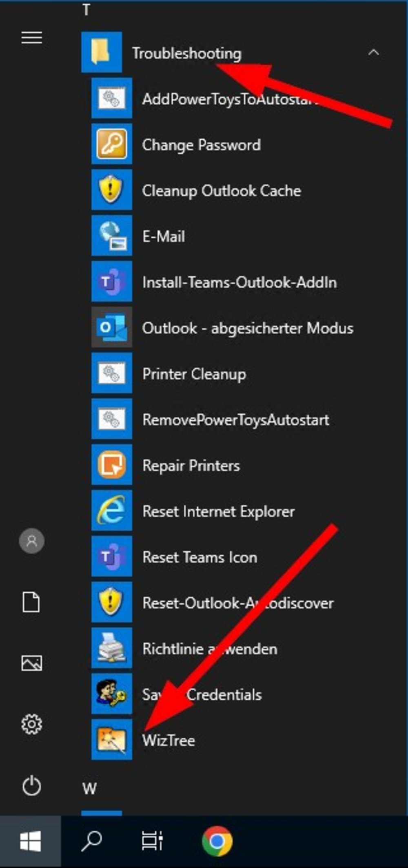This screenshot has width=408, height=868.
Task: Click the Cleanup Outlook Cache shield icon
Action: click(x=112, y=190)
